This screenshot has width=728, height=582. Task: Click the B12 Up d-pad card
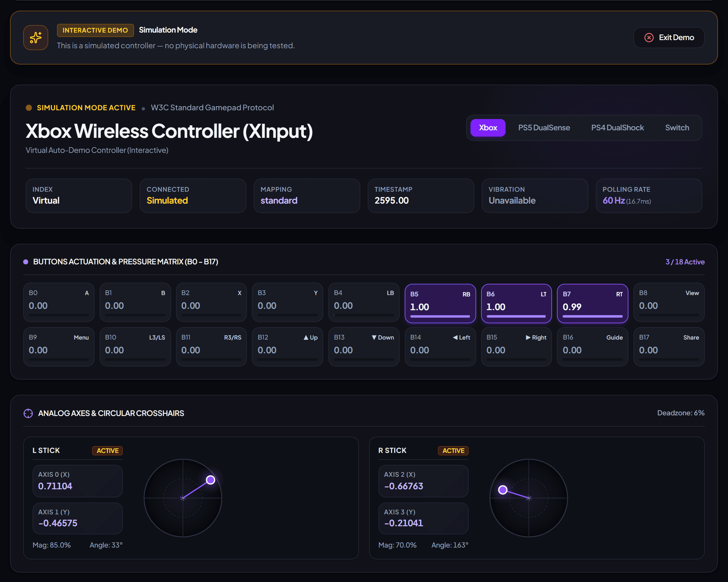pos(287,347)
